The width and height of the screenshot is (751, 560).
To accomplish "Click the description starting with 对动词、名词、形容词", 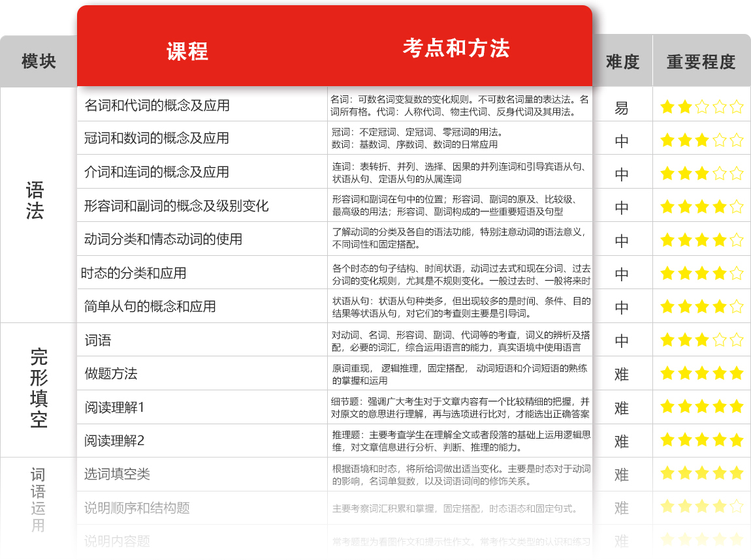I will 461,341.
